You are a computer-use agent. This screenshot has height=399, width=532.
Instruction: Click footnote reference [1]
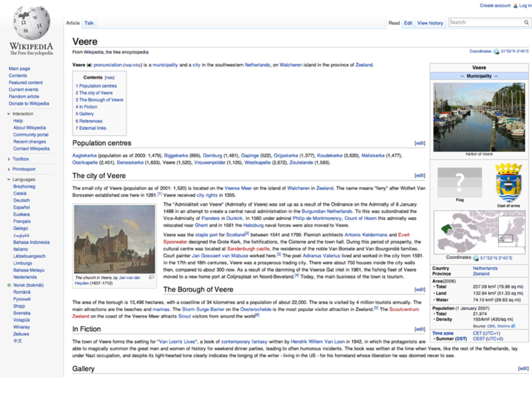(x=159, y=194)
